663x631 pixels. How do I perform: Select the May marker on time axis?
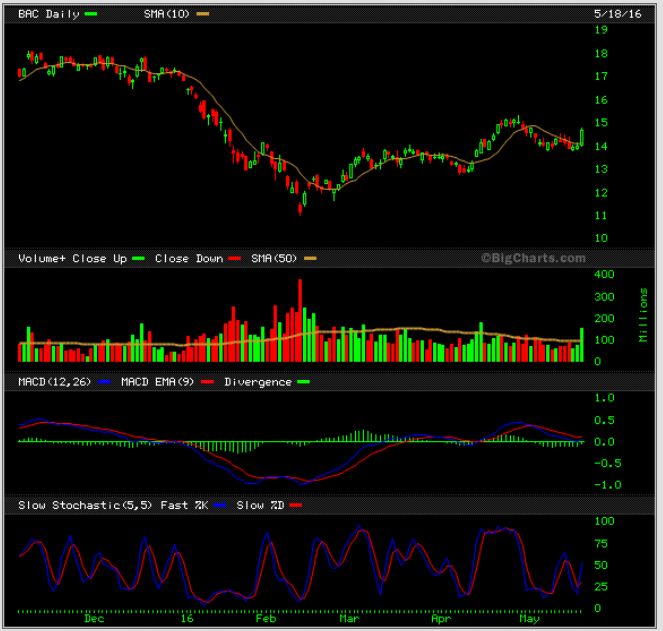[527, 619]
